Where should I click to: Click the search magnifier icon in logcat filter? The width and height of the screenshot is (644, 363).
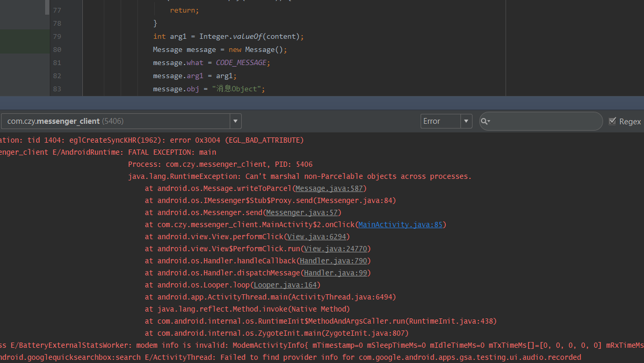point(485,121)
